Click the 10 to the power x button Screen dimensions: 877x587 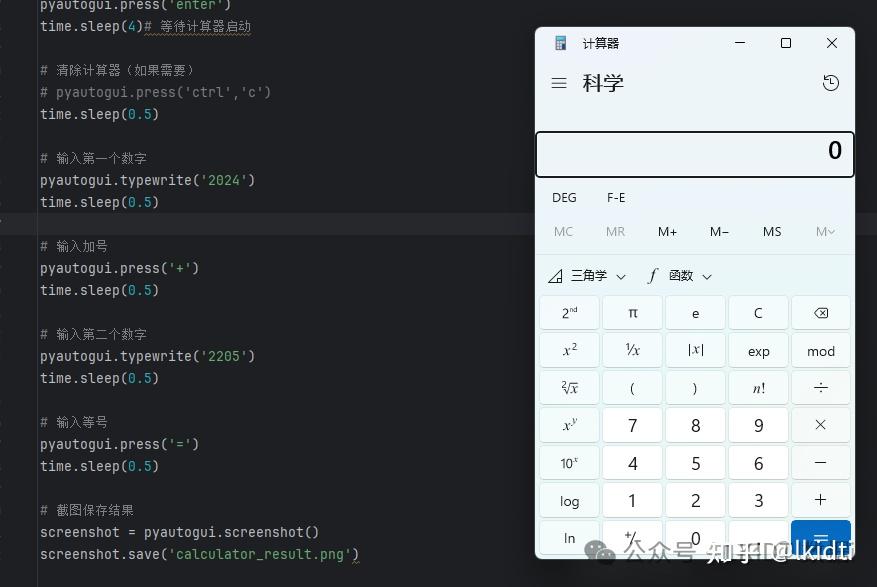[569, 462]
